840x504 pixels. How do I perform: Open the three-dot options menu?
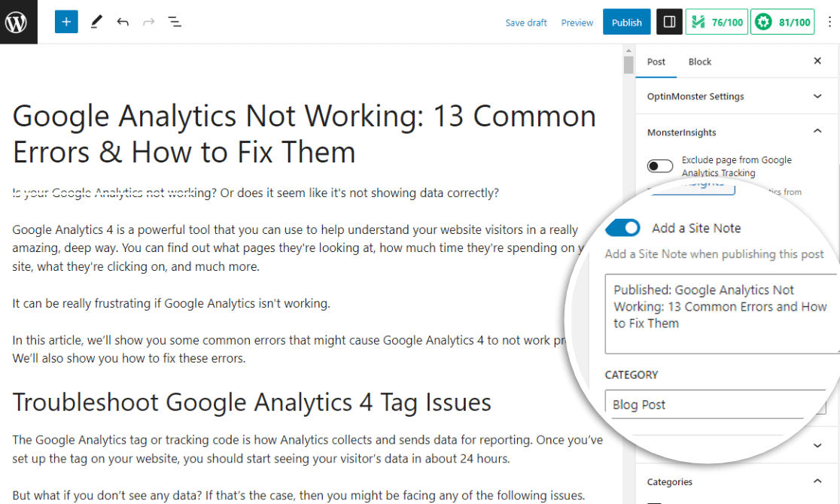(828, 22)
